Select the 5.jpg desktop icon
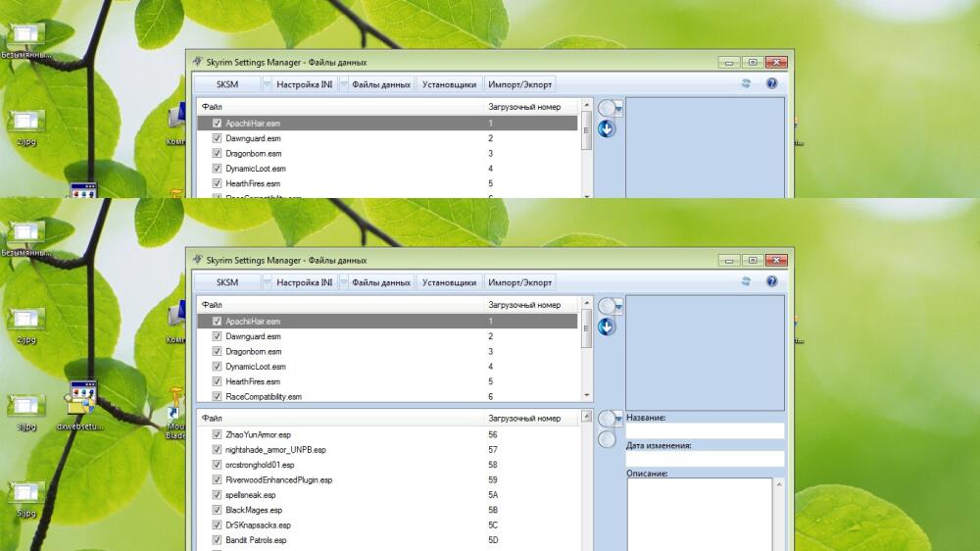Screen dimensions: 980x551 tap(25, 498)
